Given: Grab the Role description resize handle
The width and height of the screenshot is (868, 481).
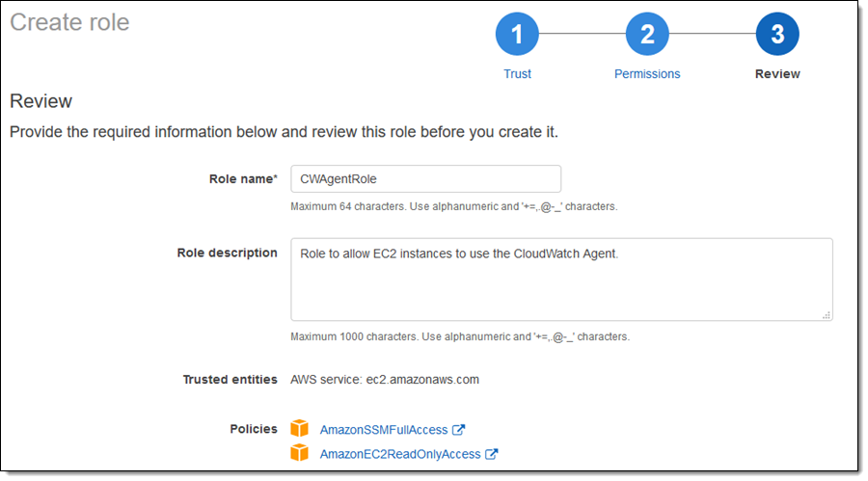Looking at the screenshot, I should point(827,314).
